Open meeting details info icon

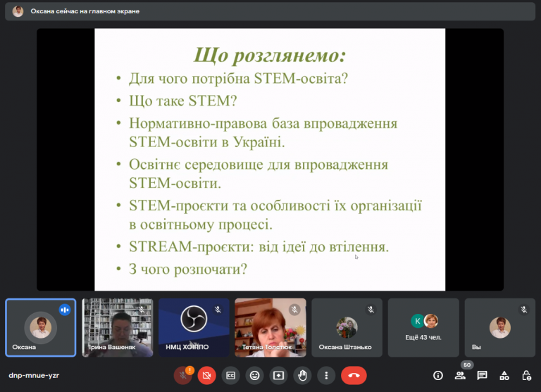438,375
